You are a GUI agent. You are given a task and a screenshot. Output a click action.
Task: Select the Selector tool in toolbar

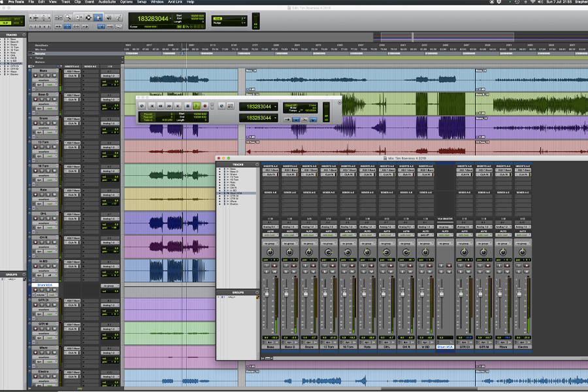(x=88, y=17)
